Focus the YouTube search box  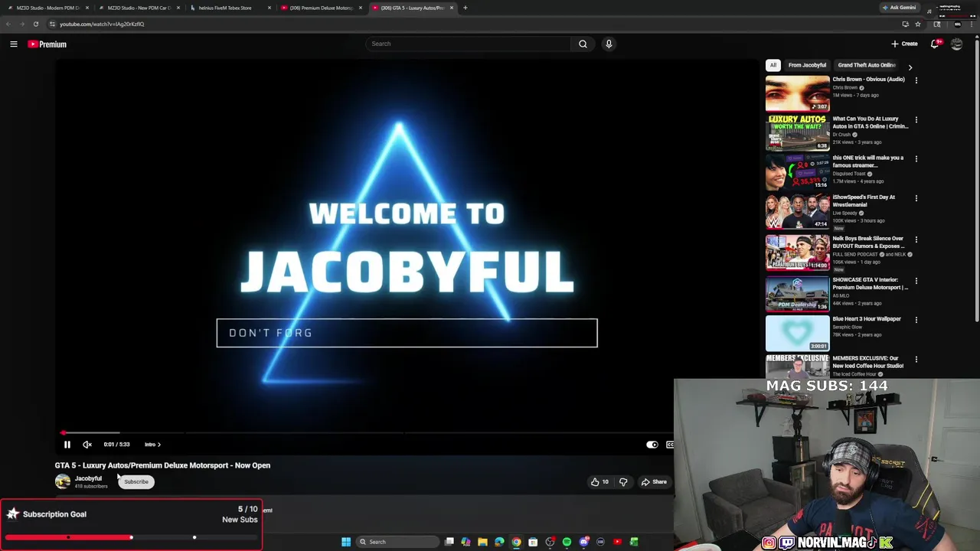(468, 44)
